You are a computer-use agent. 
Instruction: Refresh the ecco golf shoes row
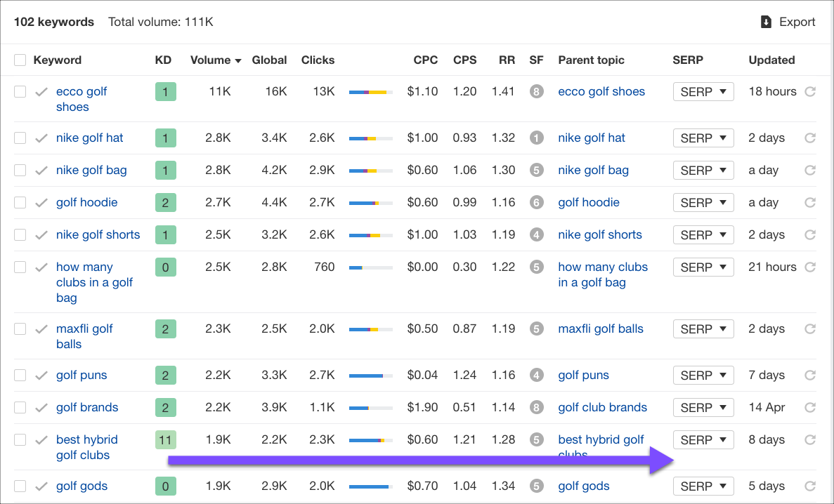pos(810,91)
